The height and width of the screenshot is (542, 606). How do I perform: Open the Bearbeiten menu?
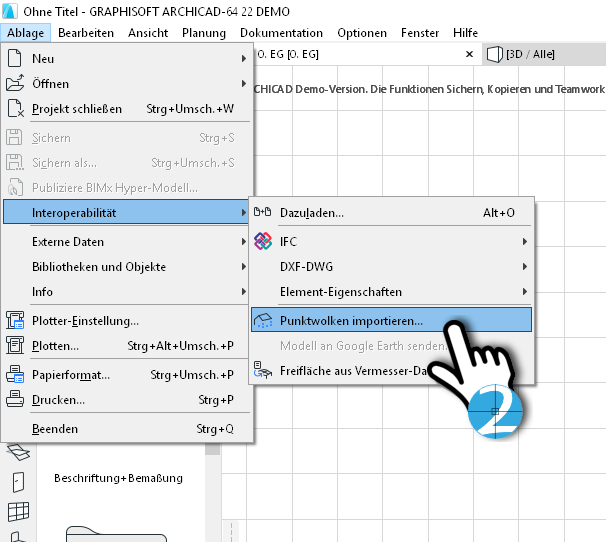click(86, 33)
